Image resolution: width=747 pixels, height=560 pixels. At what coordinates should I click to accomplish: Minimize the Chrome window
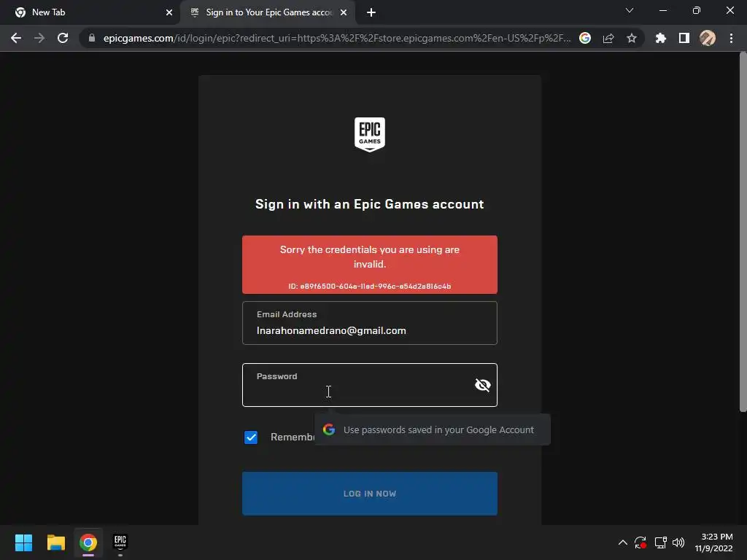point(662,10)
